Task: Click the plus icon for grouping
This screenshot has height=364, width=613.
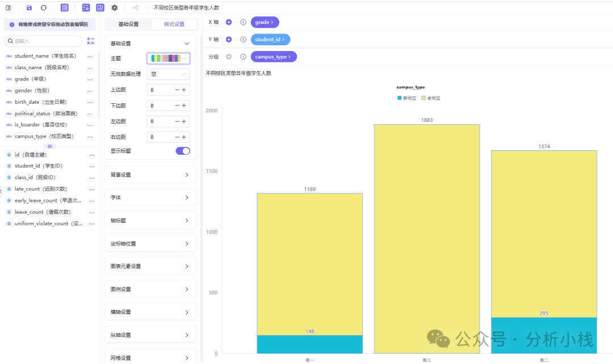Action: pyautogui.click(x=229, y=57)
